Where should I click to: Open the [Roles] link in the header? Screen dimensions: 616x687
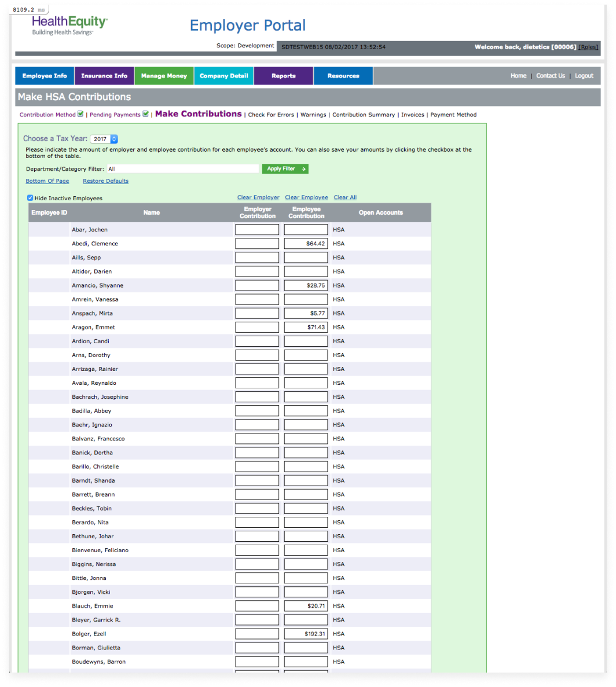pos(588,47)
